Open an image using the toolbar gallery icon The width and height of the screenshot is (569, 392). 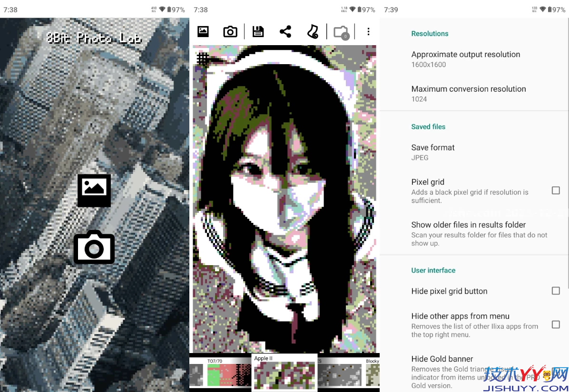pos(203,31)
